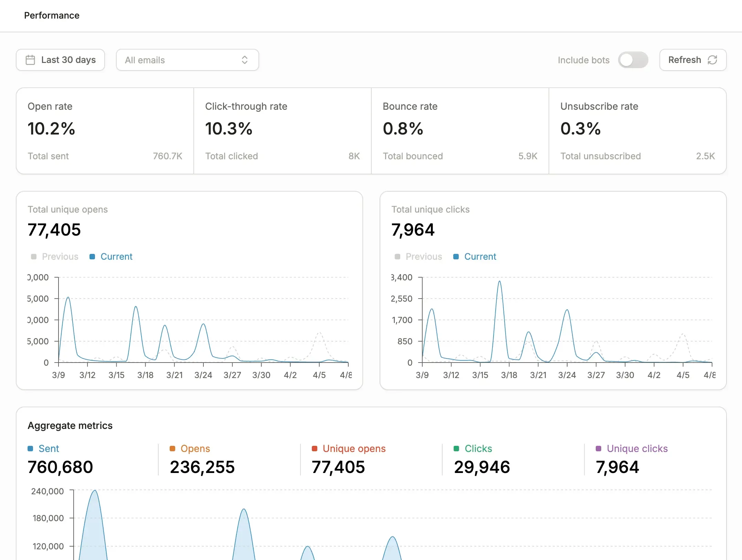The image size is (742, 560).
Task: Select the Performance tab
Action: [x=52, y=15]
